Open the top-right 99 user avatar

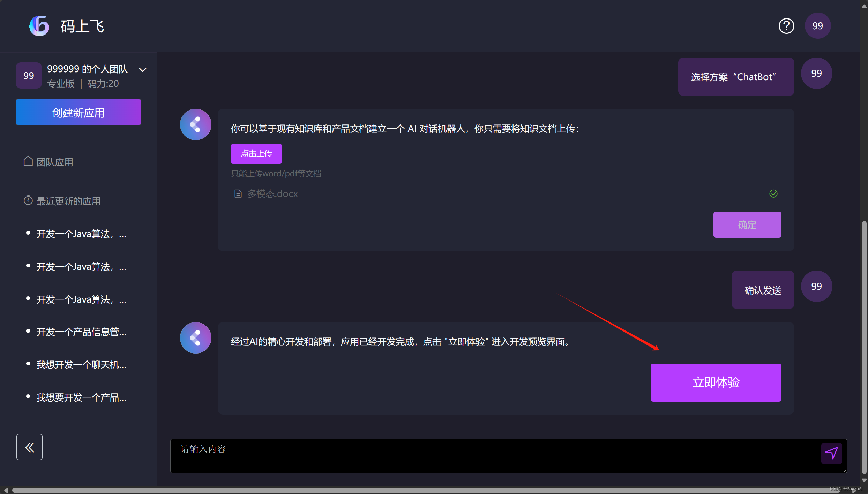pos(817,26)
